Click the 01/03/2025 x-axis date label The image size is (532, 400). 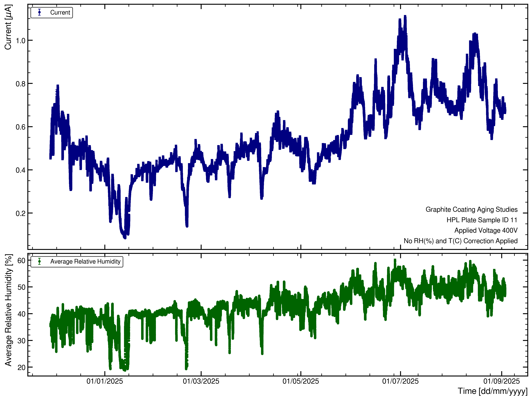pyautogui.click(x=201, y=381)
